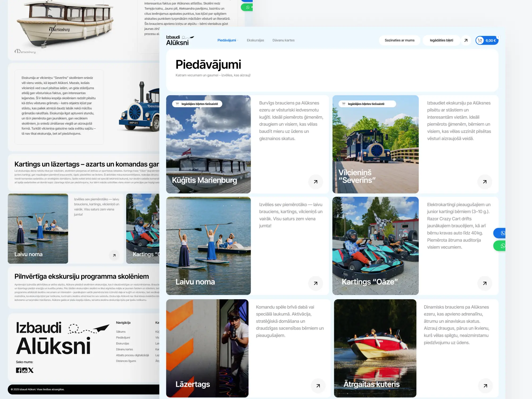Click the Instagram icon in footer
The width and height of the screenshot is (532, 399).
(25, 370)
